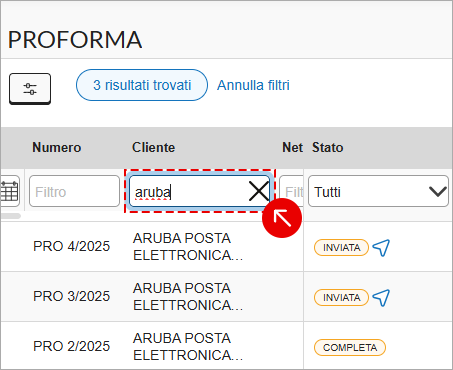Click the horizontal scrollbar under the calendar icon
The height and width of the screenshot is (370, 453).
(11, 216)
